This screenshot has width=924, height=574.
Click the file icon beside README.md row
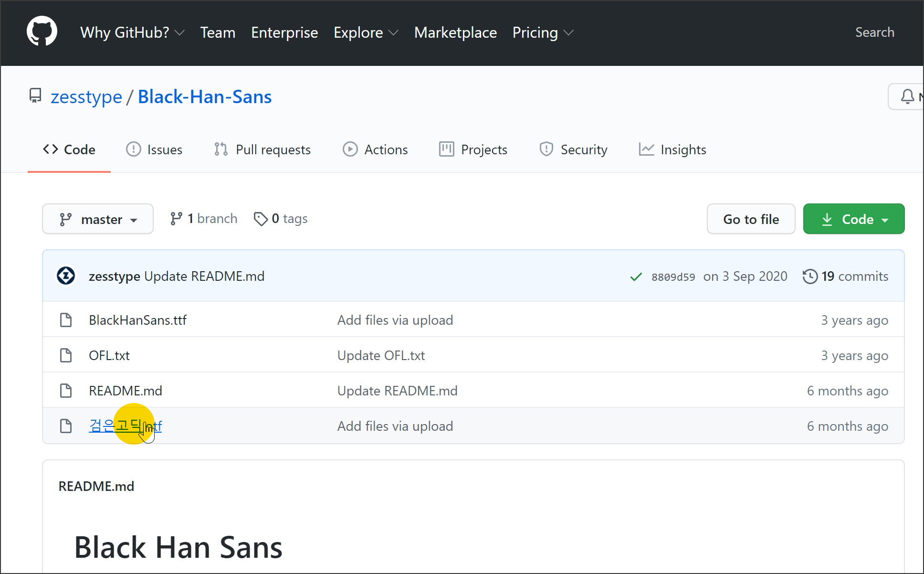tap(66, 391)
